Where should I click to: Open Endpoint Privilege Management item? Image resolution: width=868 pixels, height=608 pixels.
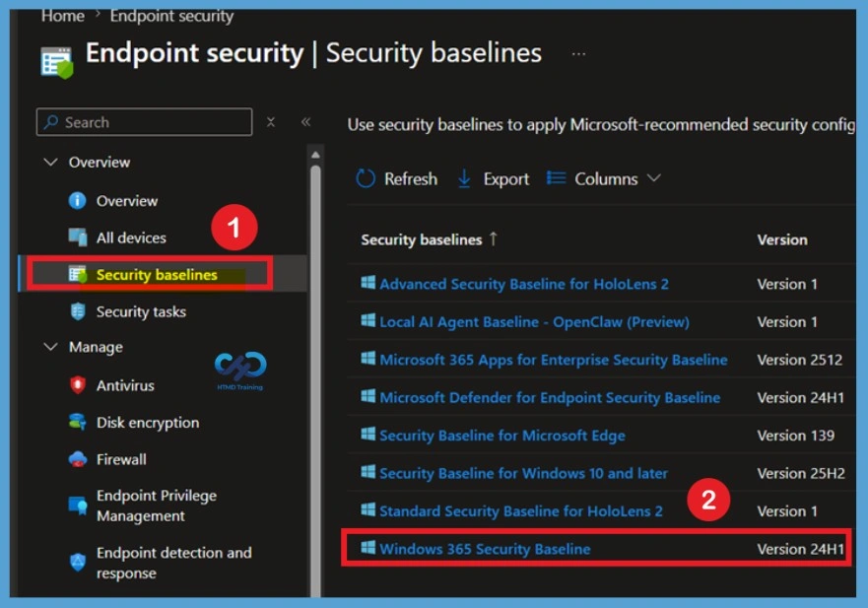pos(157,506)
